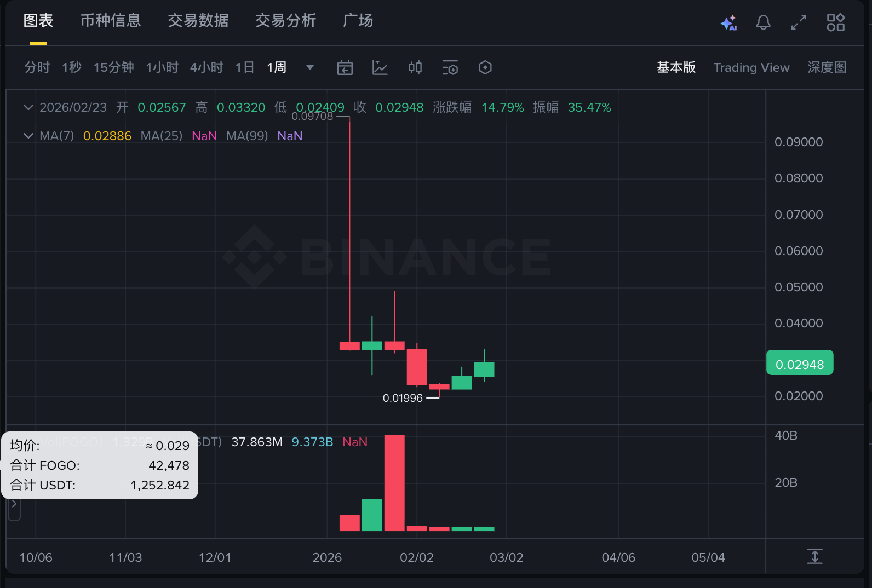Open the AI assistant sparkle icon
872x588 pixels.
pos(728,22)
